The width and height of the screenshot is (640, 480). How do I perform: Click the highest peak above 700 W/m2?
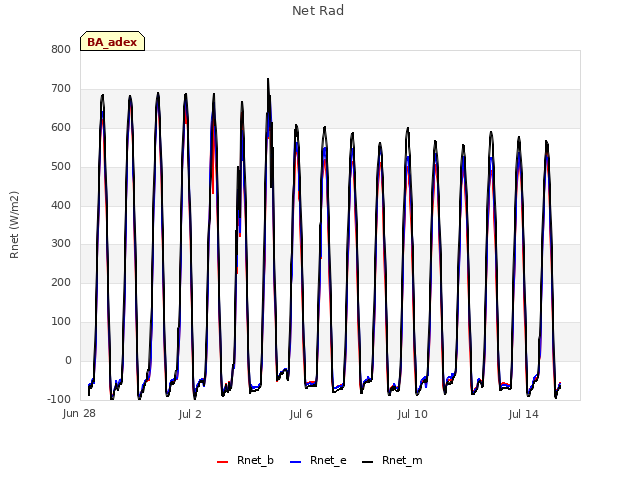pos(268,79)
